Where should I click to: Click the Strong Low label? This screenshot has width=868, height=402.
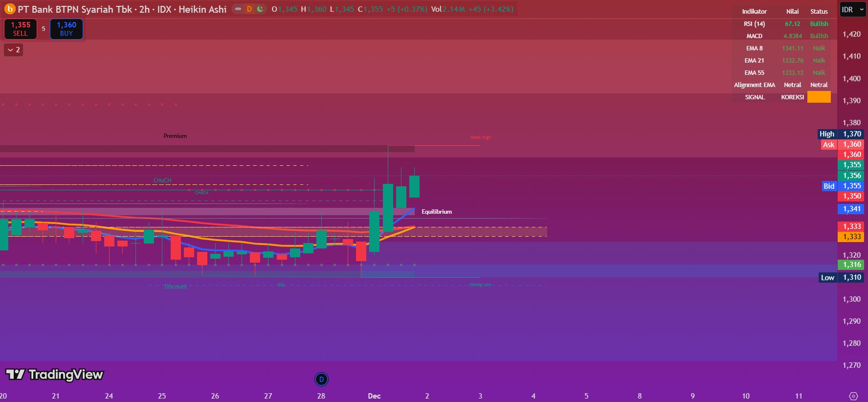[x=480, y=285]
